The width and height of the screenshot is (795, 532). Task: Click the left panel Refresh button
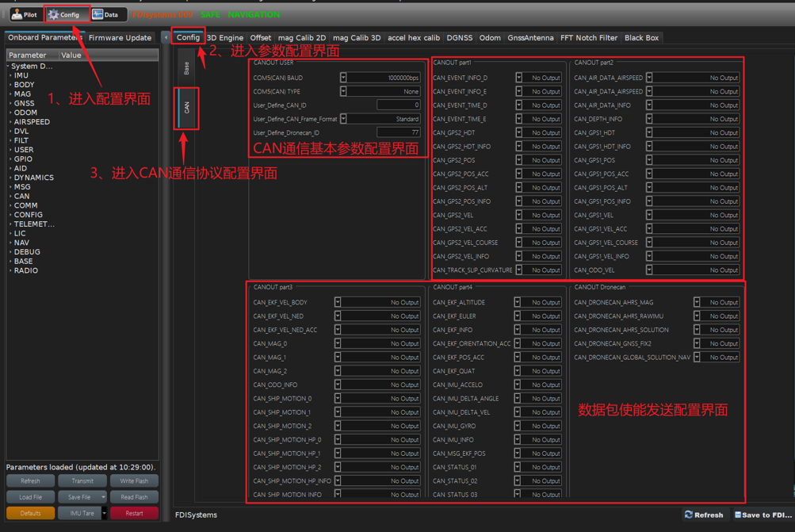30,480
